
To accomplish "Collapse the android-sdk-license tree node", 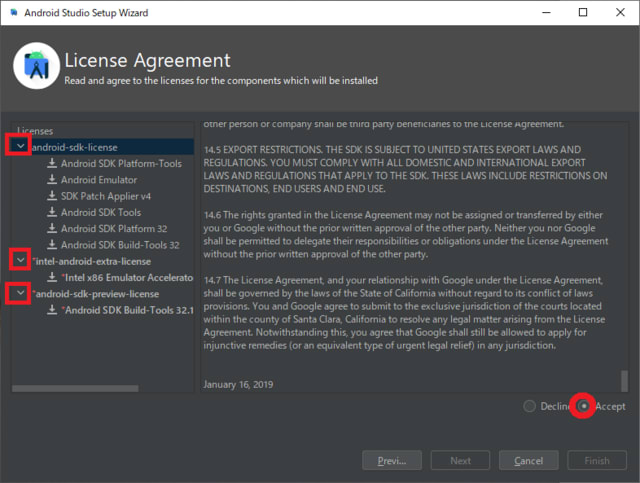I will pyautogui.click(x=21, y=146).
